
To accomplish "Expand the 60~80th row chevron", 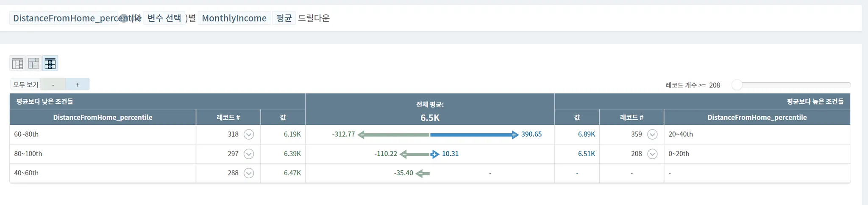I will 249,135.
